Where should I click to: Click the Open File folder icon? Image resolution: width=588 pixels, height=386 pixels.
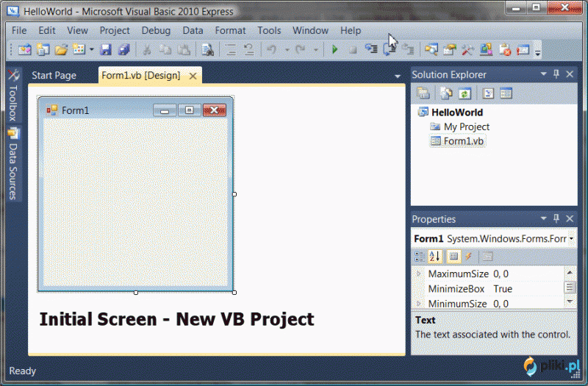(61, 49)
